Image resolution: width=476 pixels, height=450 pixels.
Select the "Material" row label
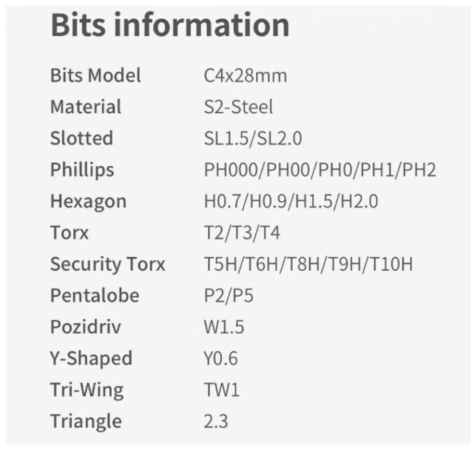(86, 107)
